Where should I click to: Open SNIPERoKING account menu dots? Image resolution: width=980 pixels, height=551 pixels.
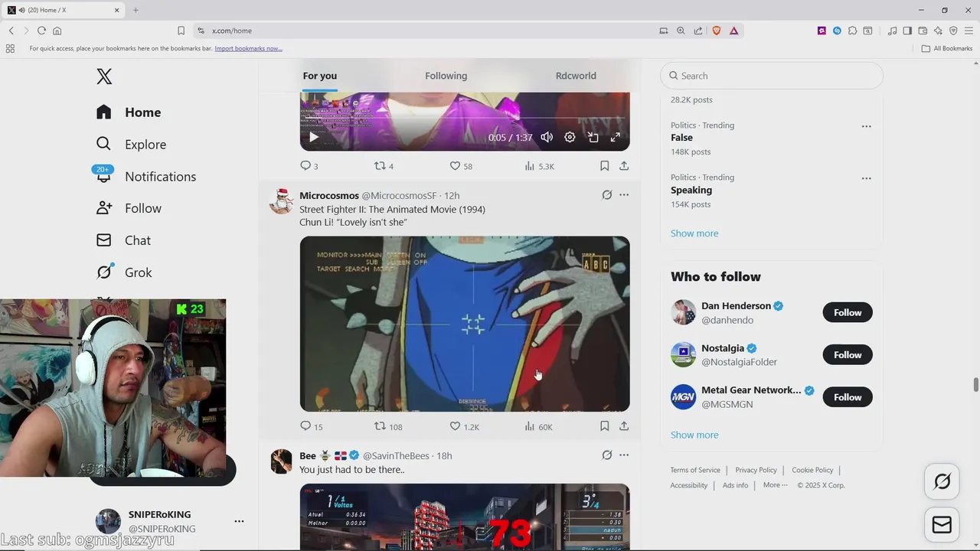pyautogui.click(x=239, y=521)
